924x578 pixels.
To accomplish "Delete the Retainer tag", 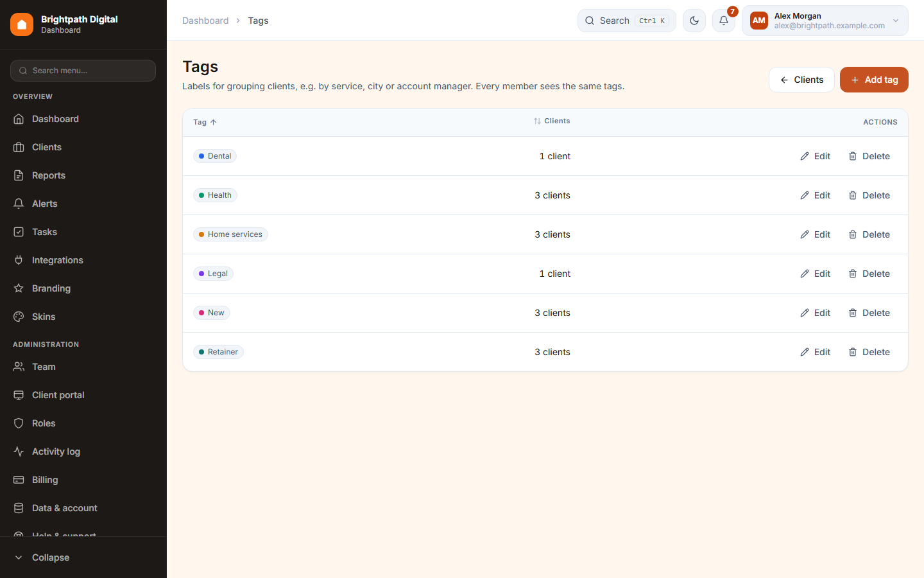I will coord(869,352).
